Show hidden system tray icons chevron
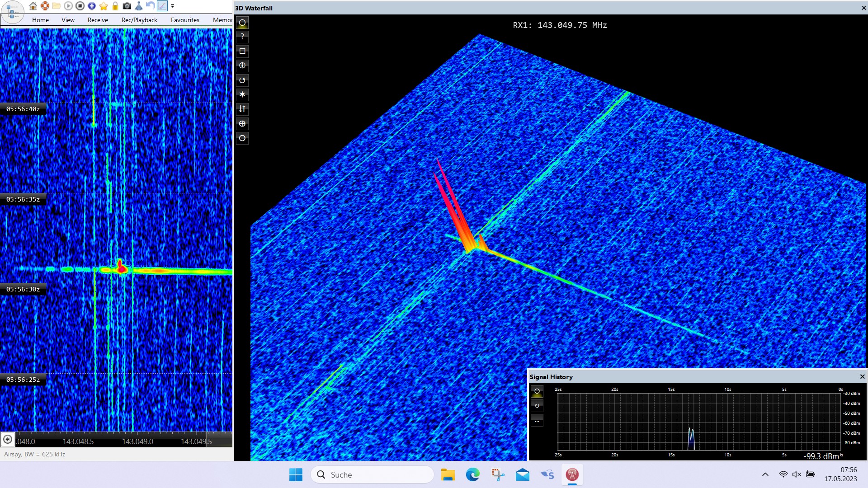 pos(765,474)
